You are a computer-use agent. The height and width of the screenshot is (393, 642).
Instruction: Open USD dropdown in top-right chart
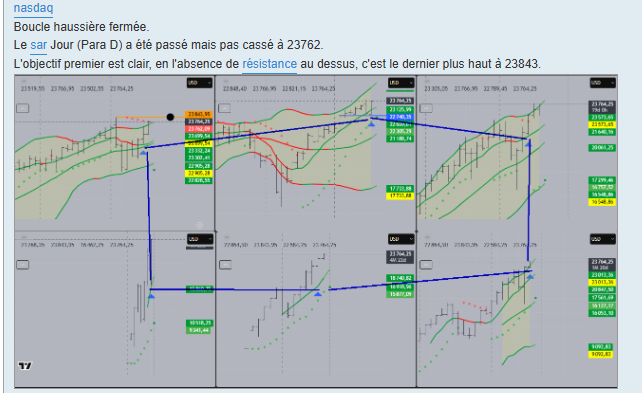(x=603, y=83)
